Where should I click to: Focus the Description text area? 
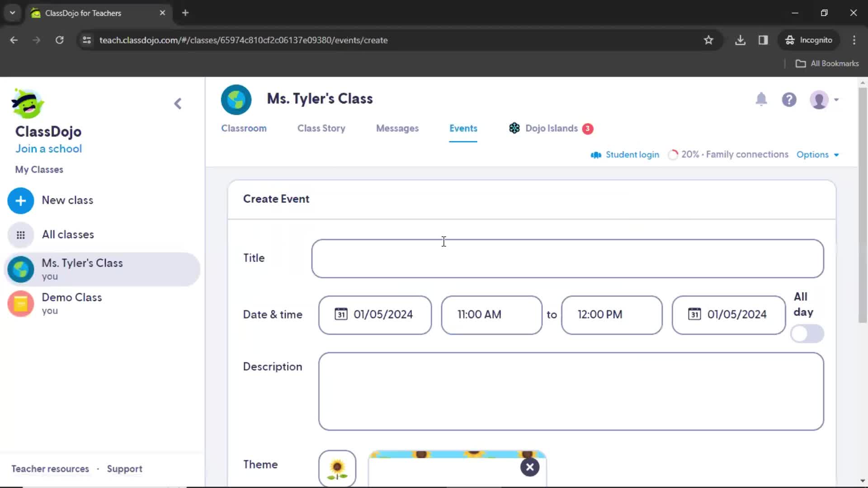[571, 391]
